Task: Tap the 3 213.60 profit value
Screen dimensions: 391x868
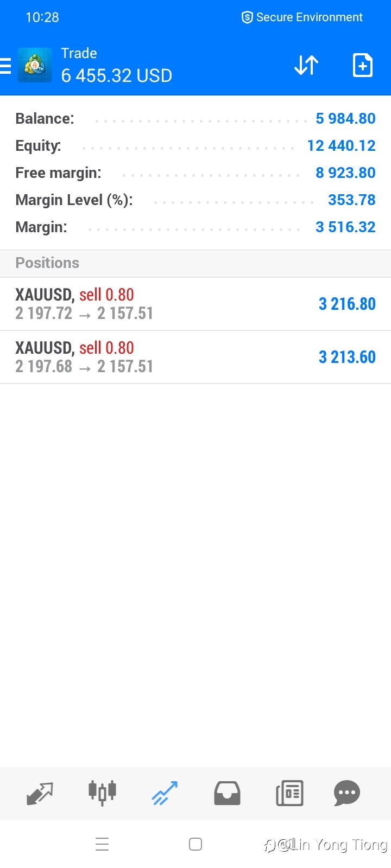Action: coord(347,357)
